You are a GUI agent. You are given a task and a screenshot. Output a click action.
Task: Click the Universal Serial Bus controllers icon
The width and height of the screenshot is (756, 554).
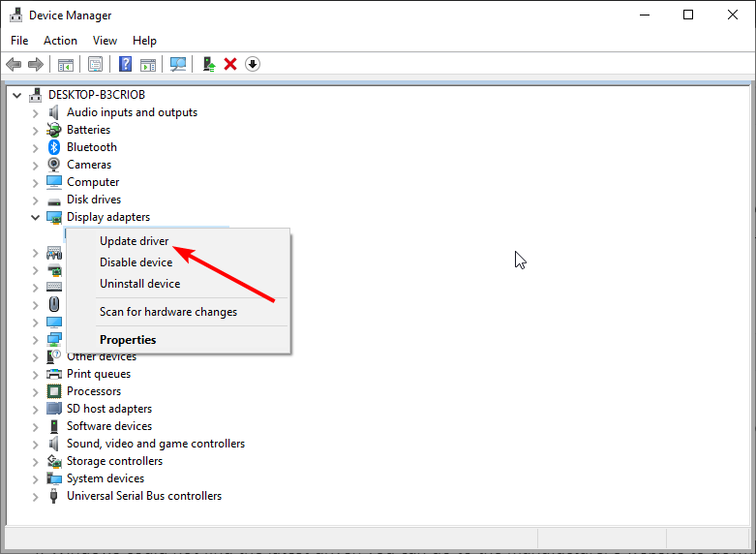point(54,496)
